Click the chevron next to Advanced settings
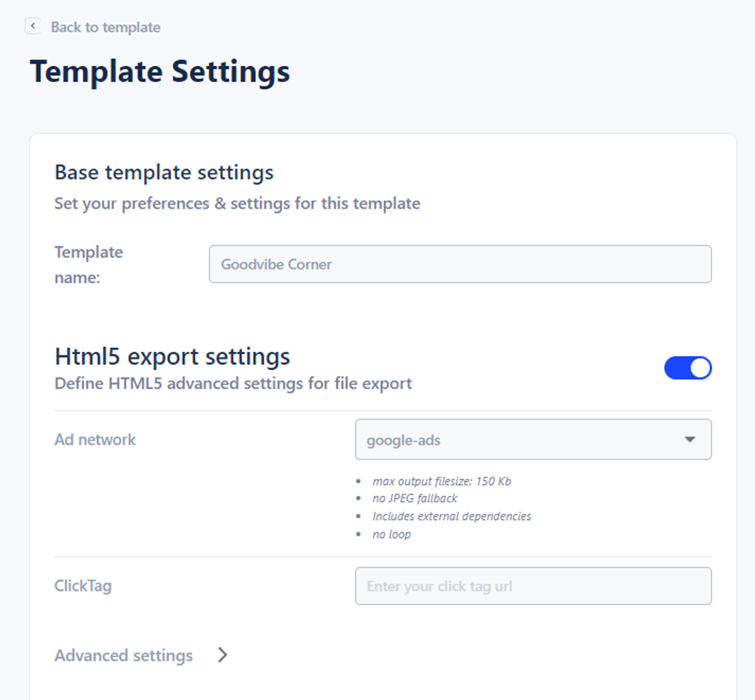This screenshot has width=755, height=700. point(223,655)
